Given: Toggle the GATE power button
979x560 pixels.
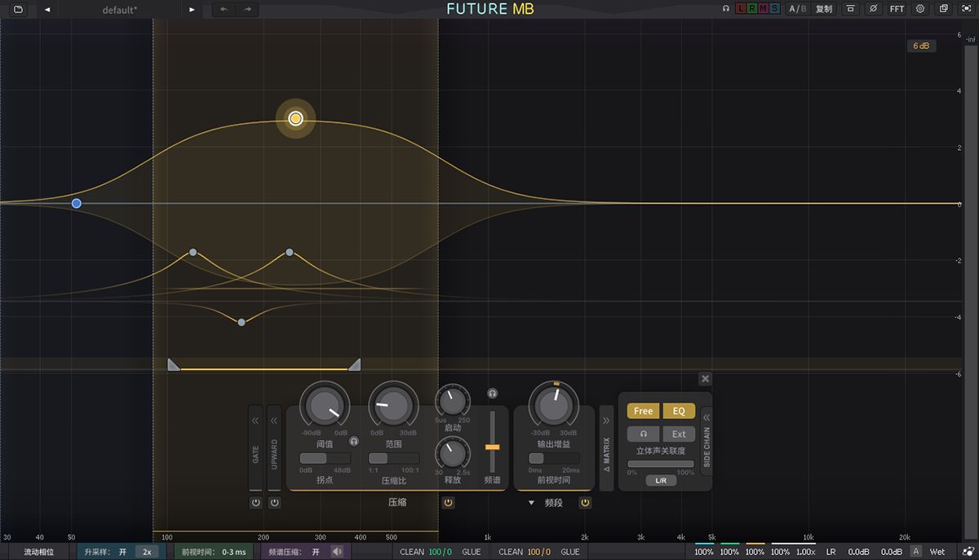Looking at the screenshot, I should 255,503.
